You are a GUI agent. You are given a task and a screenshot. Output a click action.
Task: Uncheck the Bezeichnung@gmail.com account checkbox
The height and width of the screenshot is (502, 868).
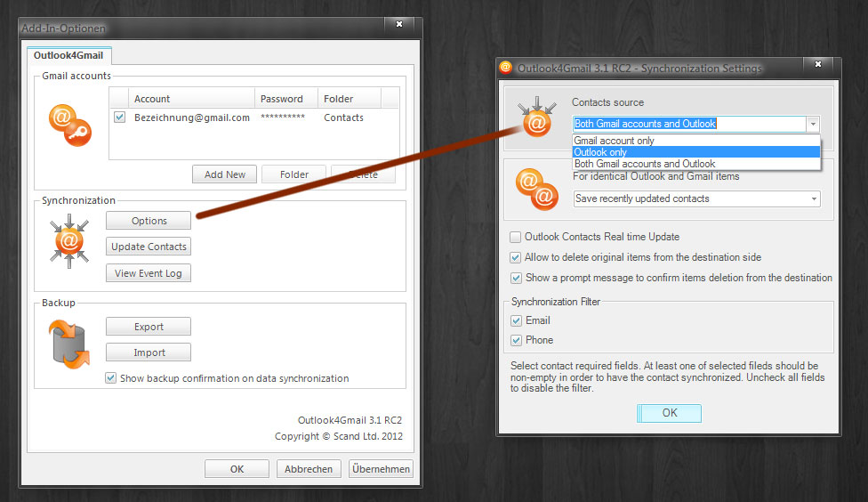120,117
